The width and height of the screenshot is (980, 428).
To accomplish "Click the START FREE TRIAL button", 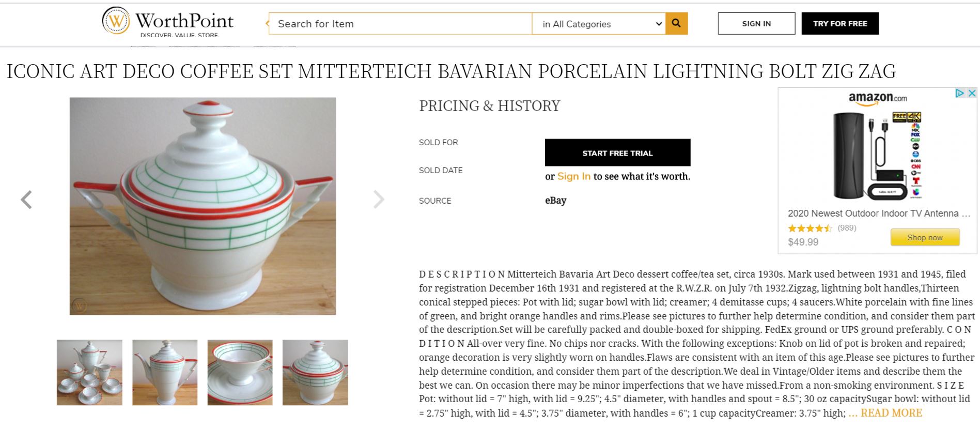I will (616, 153).
